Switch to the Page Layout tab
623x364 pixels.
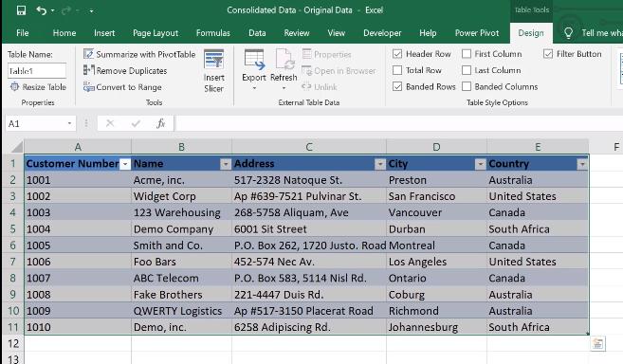(x=156, y=33)
